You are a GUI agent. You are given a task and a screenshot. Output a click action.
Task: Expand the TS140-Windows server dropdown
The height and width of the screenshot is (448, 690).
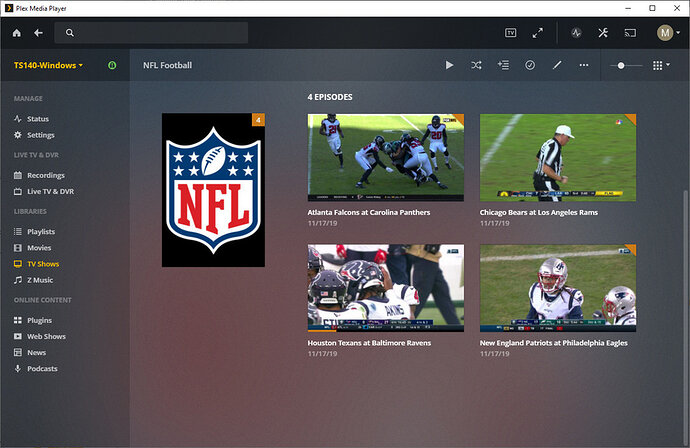point(48,65)
